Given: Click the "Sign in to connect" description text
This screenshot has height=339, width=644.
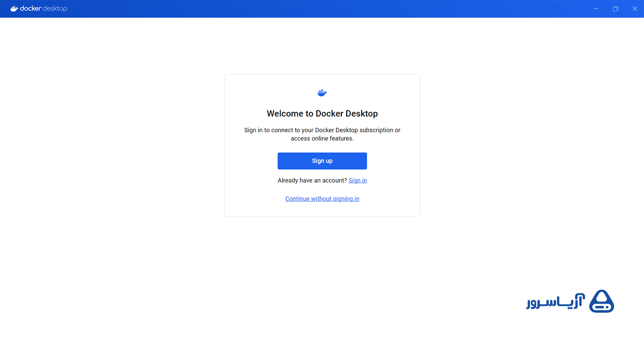Looking at the screenshot, I should coord(322,134).
